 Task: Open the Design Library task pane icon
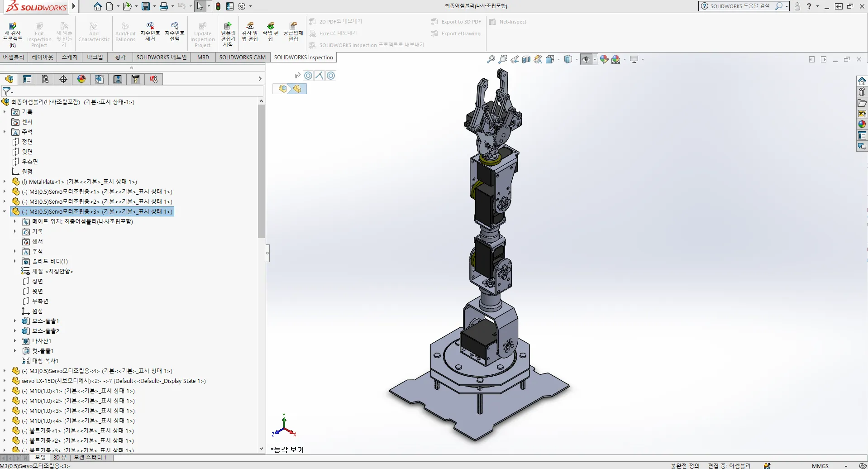(862, 92)
